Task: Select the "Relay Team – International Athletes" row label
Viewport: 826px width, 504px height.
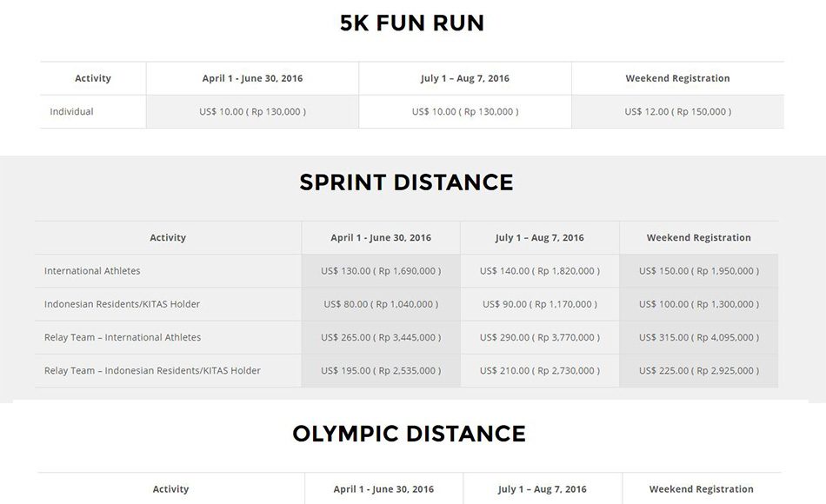Action: (123, 337)
